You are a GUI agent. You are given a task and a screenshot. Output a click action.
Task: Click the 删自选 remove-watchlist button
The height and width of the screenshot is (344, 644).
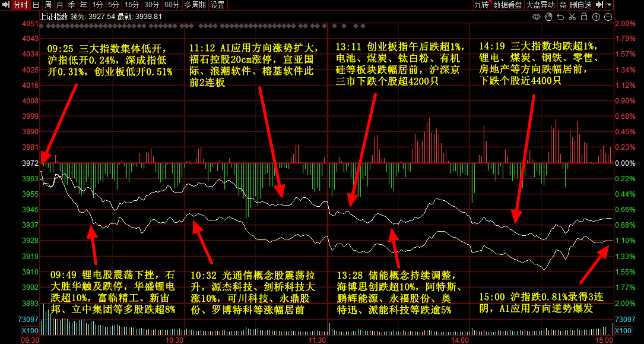580,5
